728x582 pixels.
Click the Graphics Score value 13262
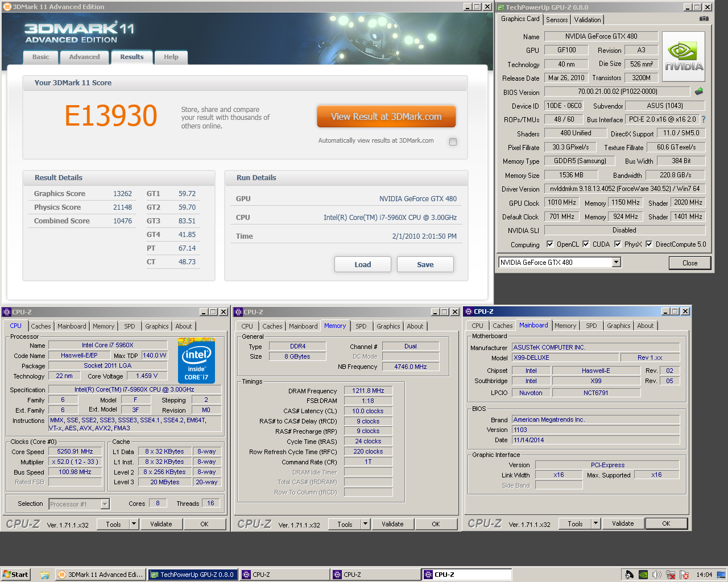(122, 194)
